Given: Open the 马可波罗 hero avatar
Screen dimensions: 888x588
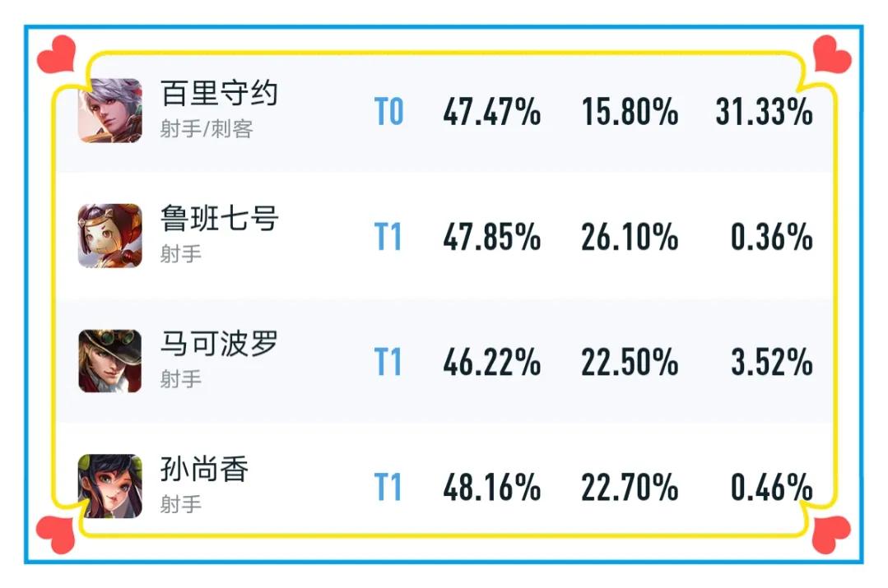Looking at the screenshot, I should (x=109, y=361).
